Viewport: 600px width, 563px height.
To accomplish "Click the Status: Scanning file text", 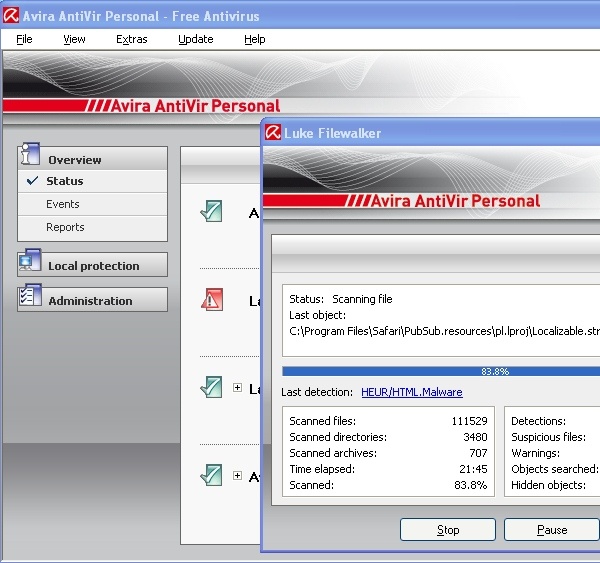I will [x=341, y=299].
